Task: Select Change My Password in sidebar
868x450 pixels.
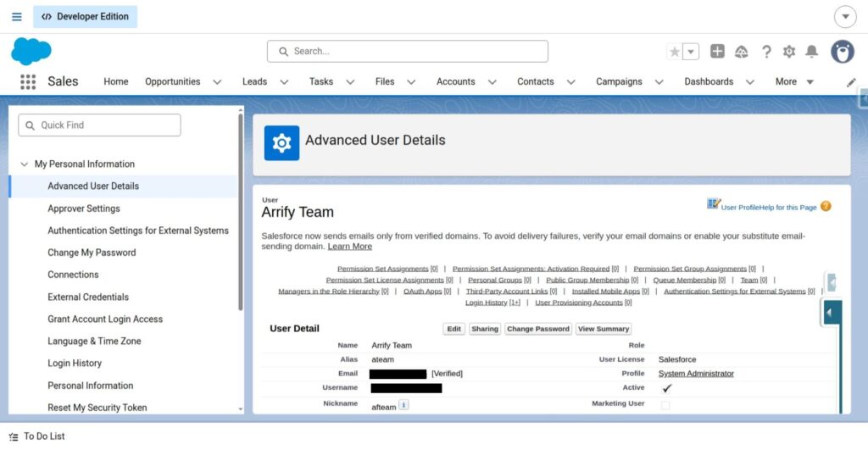Action: point(92,253)
